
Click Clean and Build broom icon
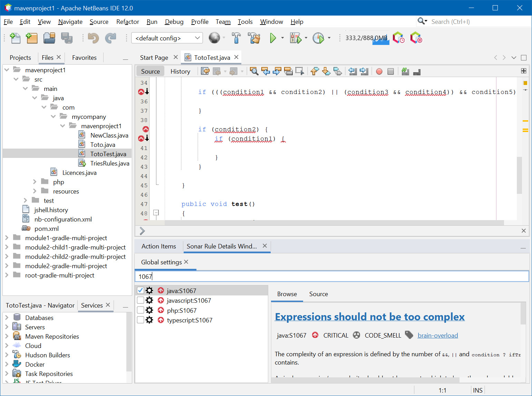(x=254, y=38)
